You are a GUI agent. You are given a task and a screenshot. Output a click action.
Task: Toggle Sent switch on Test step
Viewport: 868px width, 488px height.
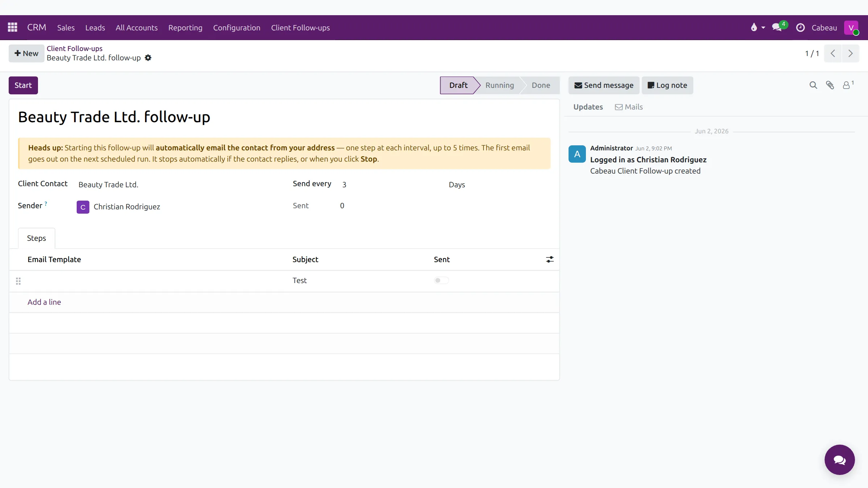pyautogui.click(x=441, y=281)
